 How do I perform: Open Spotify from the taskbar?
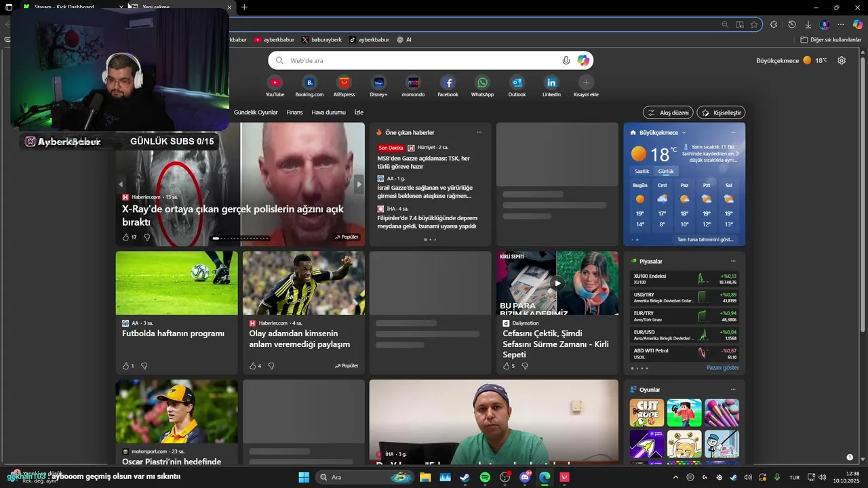tap(485, 477)
